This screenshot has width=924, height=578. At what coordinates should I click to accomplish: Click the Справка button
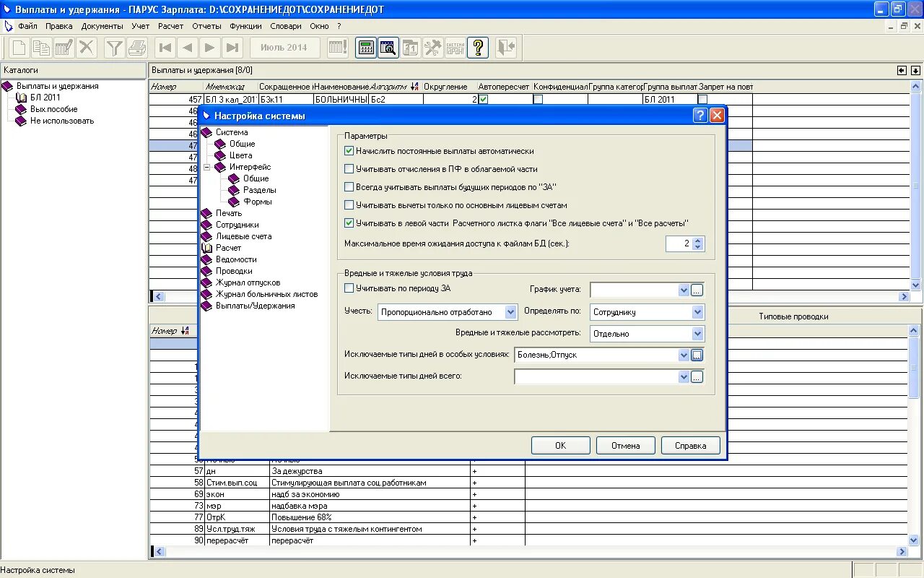[x=690, y=446]
